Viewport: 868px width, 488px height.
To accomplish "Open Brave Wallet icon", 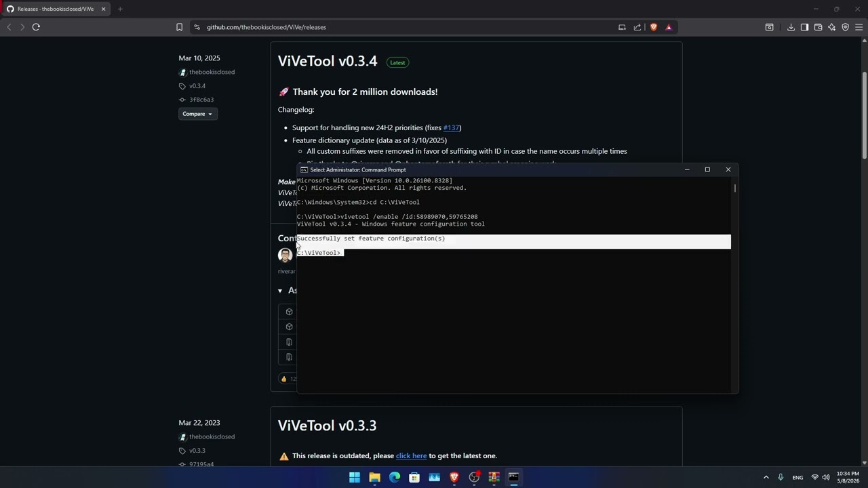I will (x=818, y=27).
